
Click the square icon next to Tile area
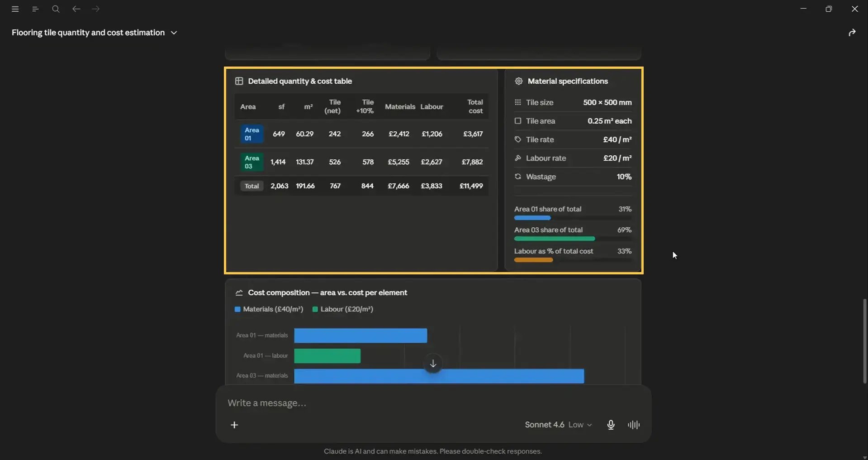tap(518, 121)
